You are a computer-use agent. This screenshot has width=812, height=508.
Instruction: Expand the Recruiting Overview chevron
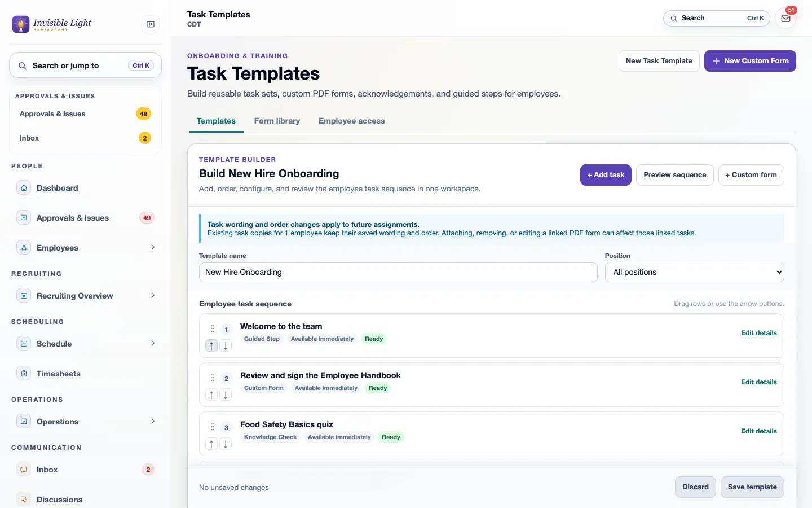coord(153,295)
